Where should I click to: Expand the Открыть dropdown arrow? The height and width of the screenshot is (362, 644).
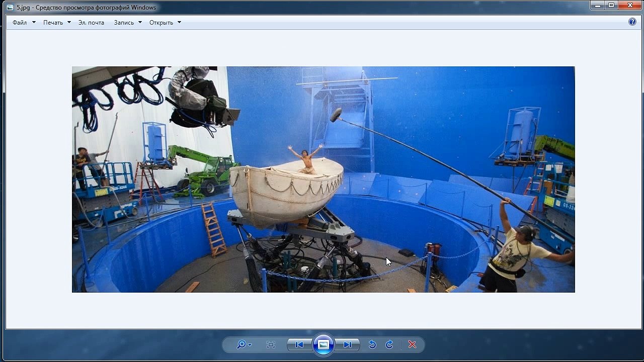[179, 23]
